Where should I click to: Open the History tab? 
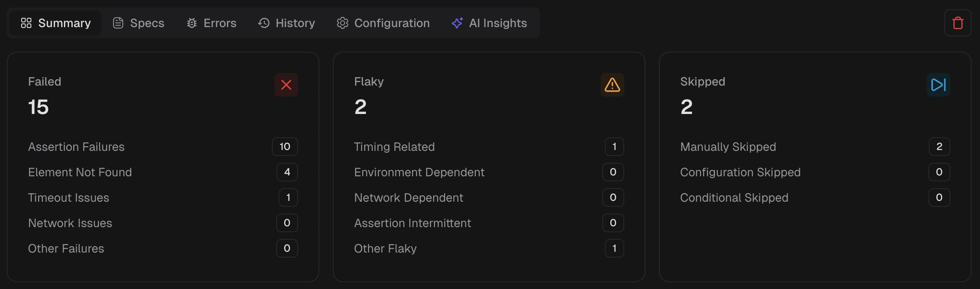click(287, 23)
